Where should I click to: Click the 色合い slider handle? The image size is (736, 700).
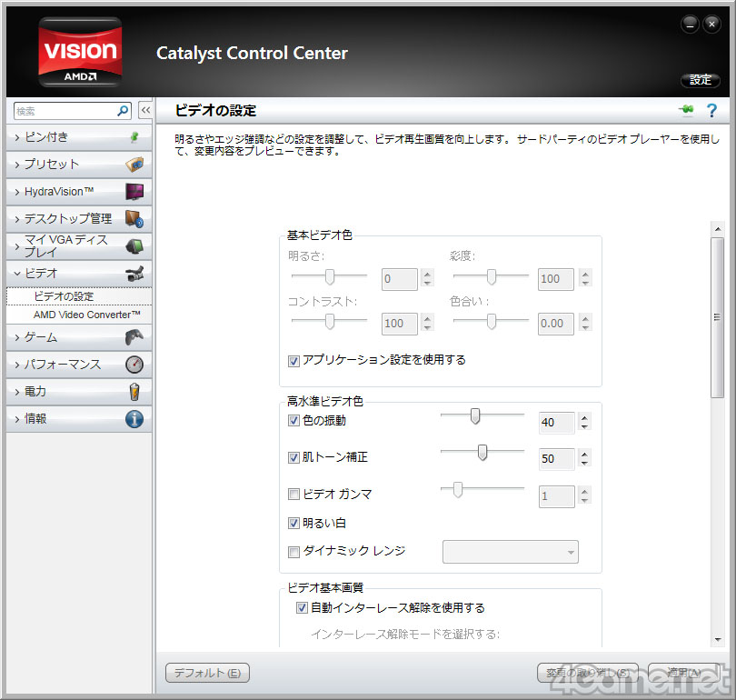point(492,322)
